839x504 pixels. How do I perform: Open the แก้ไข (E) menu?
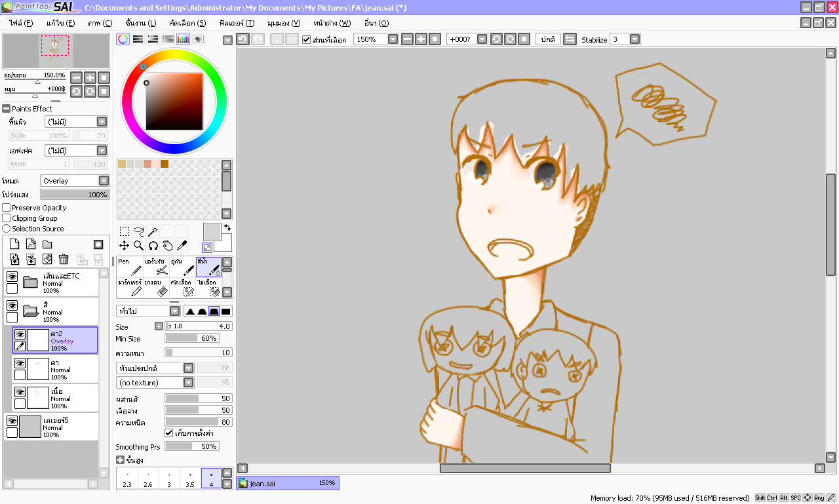(60, 23)
